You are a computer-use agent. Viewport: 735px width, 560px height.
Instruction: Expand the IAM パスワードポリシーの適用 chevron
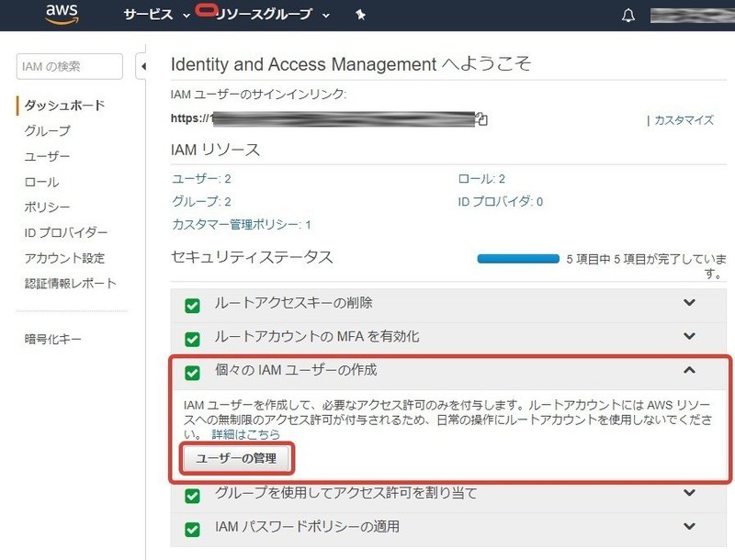(689, 526)
